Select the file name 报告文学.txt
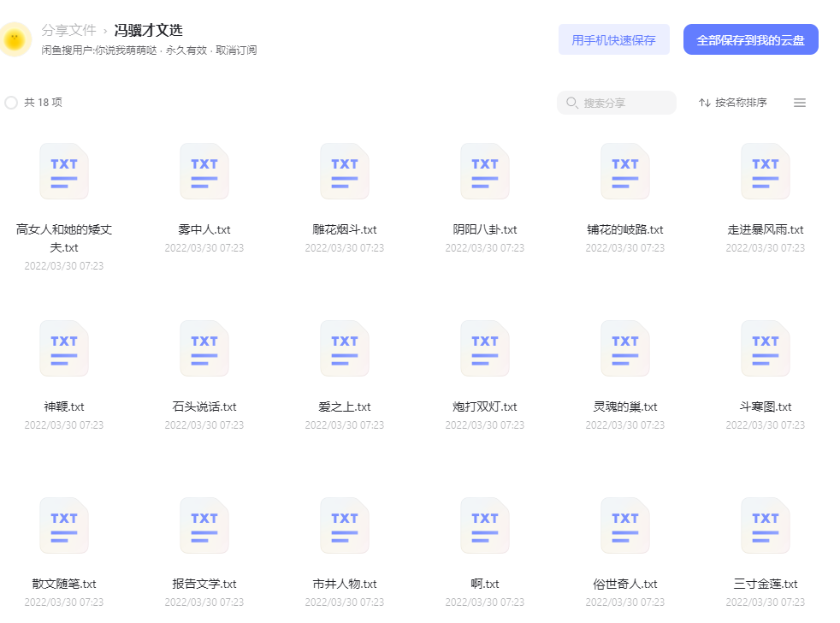 coord(204,584)
